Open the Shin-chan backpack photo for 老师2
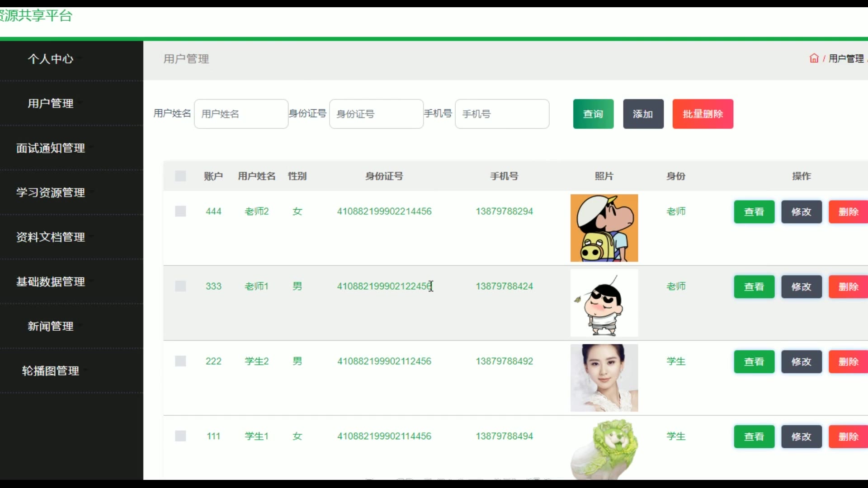The height and width of the screenshot is (488, 868). [x=604, y=228]
